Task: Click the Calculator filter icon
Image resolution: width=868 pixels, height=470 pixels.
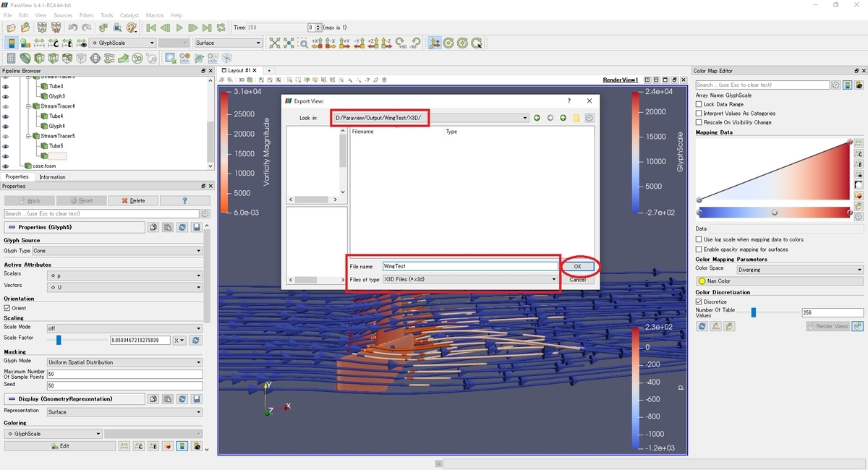Action: (x=11, y=58)
